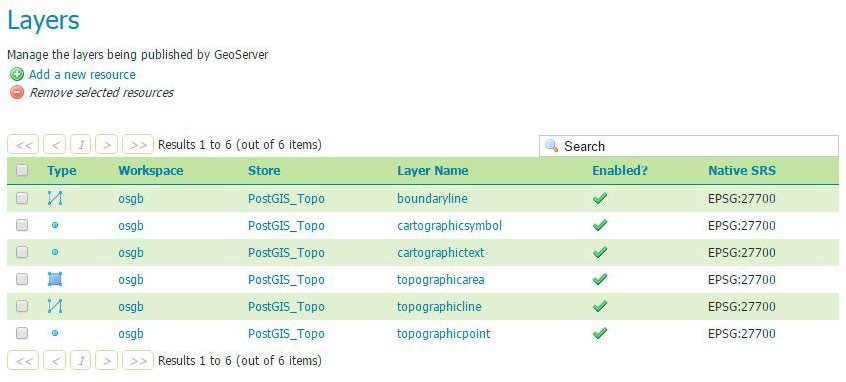Go to previous page using bottom < button
This screenshot has height=382, width=846.
point(54,360)
